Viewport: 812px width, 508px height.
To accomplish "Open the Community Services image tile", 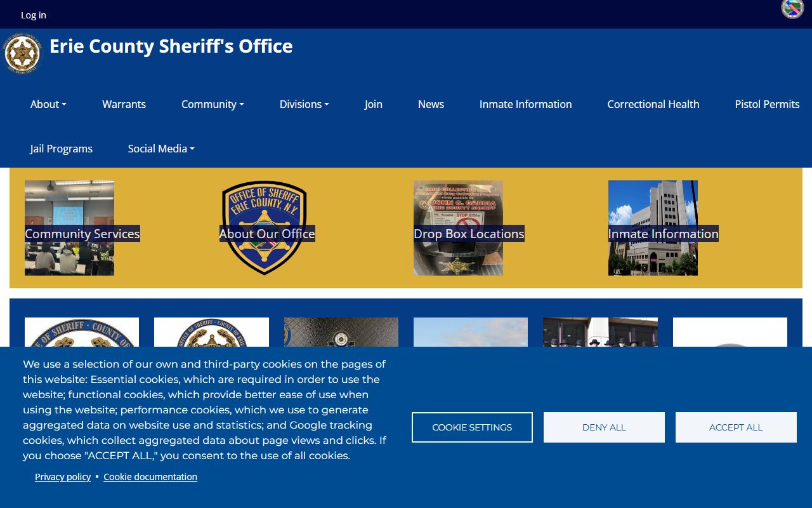I will (70, 228).
